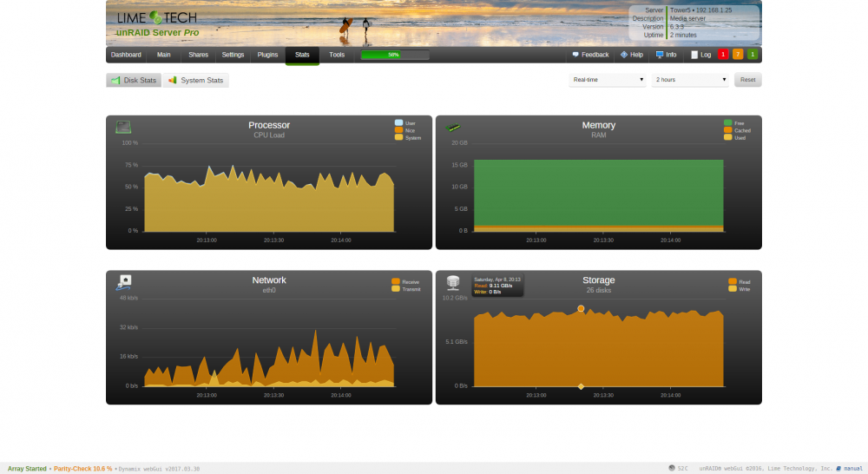Click the orange Read data point marker

pos(581,308)
